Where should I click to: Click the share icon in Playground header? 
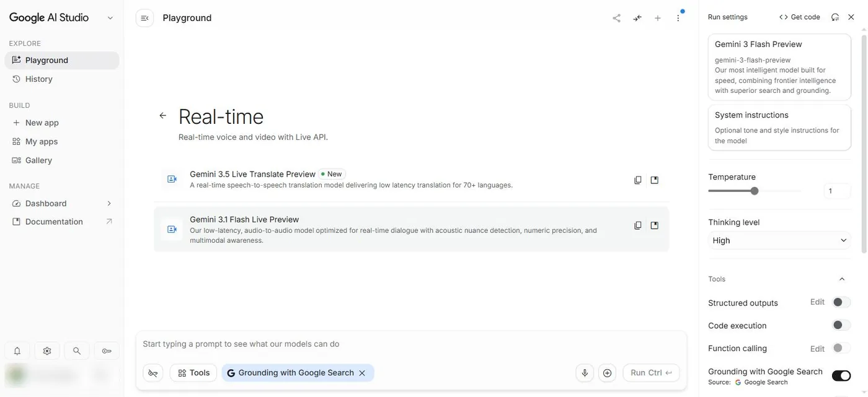616,18
